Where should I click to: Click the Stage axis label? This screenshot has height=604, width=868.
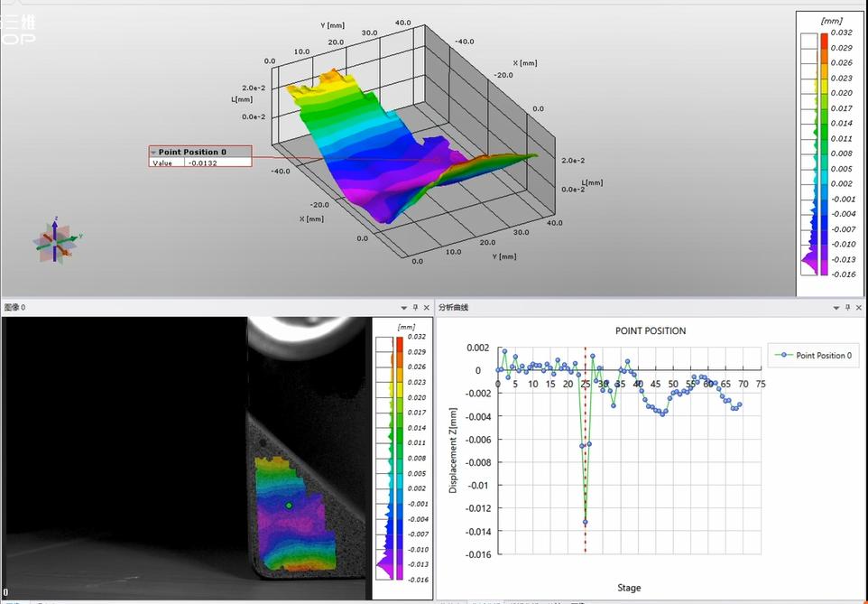pyautogui.click(x=629, y=588)
